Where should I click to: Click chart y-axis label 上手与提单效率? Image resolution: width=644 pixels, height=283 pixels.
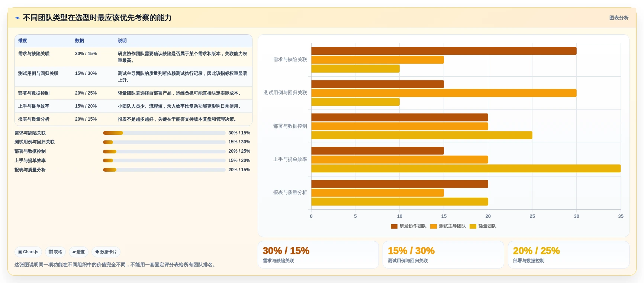point(290,159)
